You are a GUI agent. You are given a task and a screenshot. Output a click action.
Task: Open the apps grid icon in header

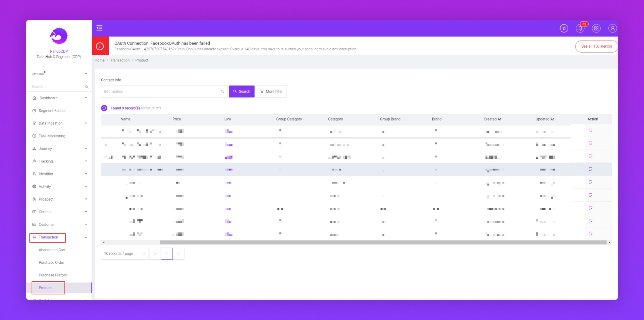[596, 29]
